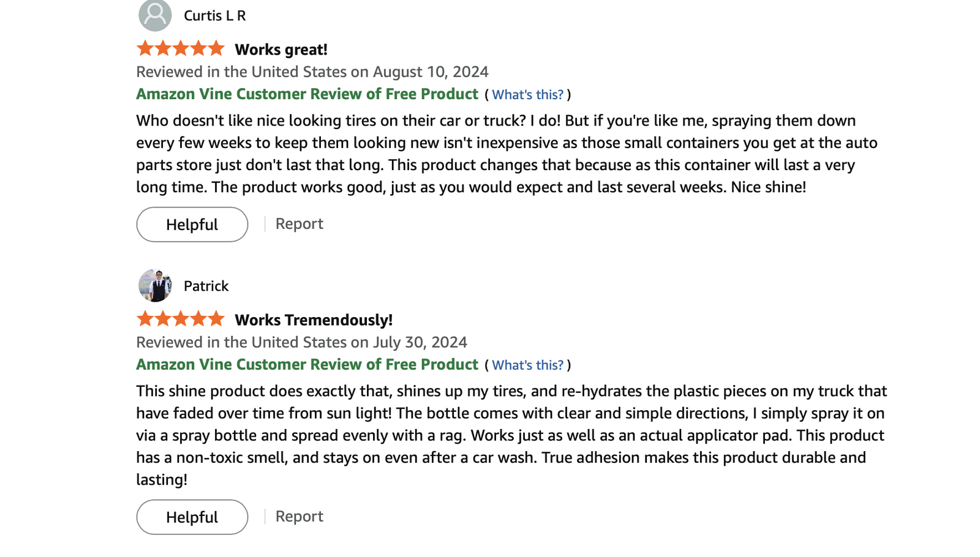Viewport: 980px width, 557px height.
Task: Mark Patrick's review as Helpful
Action: pyautogui.click(x=191, y=517)
